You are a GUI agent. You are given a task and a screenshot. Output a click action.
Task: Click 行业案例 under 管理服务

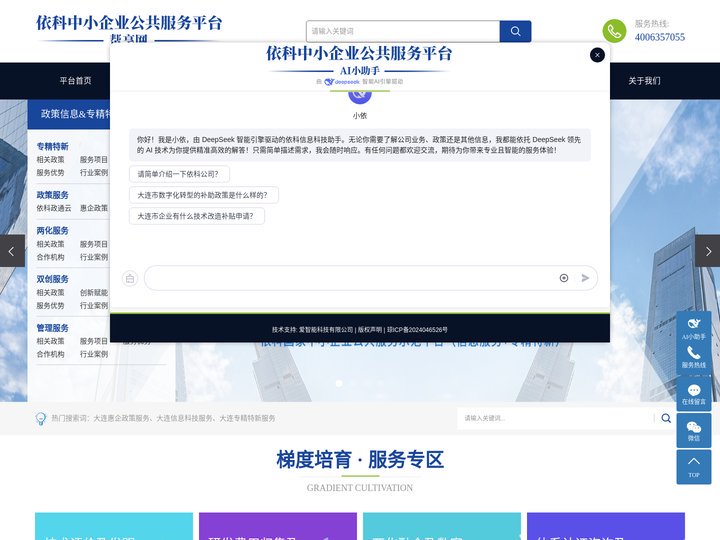point(94,354)
